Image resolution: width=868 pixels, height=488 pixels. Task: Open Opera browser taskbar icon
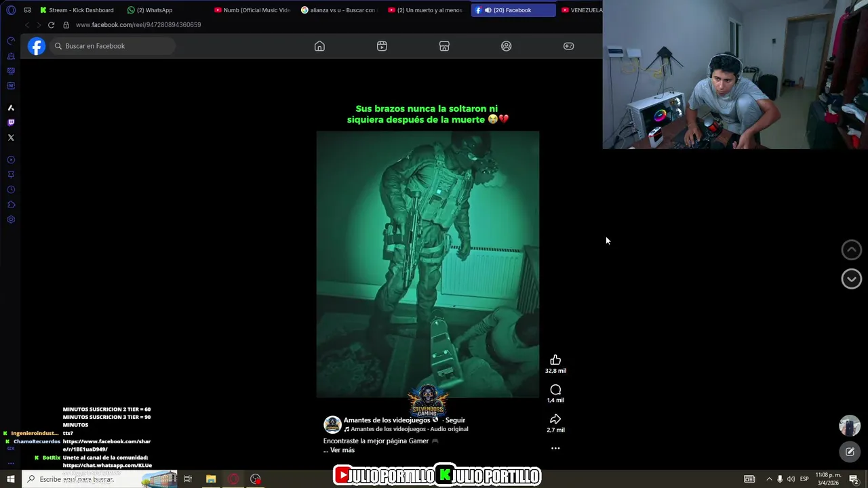(233, 479)
